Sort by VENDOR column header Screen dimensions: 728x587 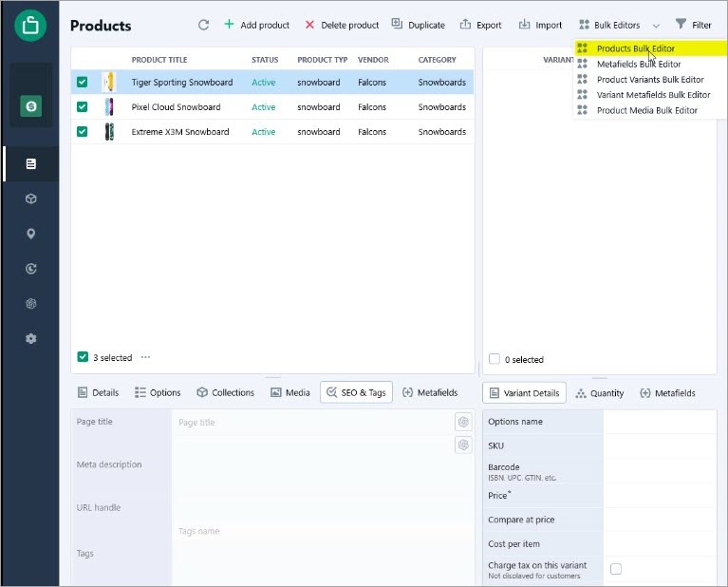coord(373,60)
